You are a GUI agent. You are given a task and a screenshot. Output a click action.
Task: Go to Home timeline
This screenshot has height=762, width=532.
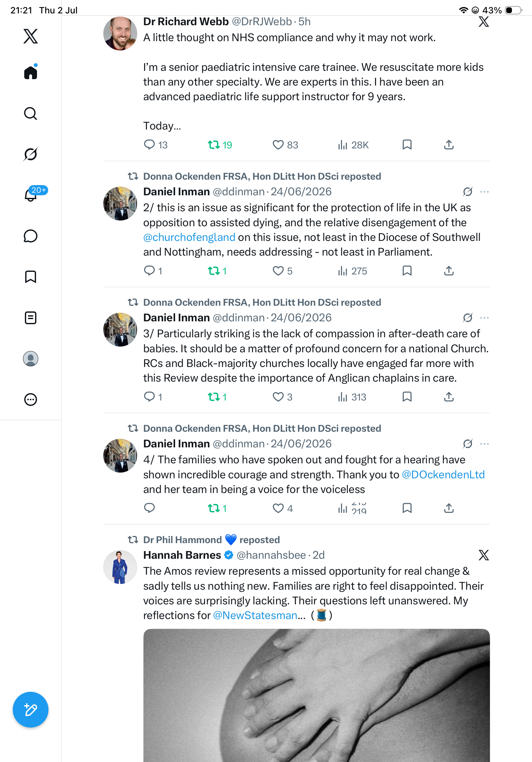coord(31,72)
